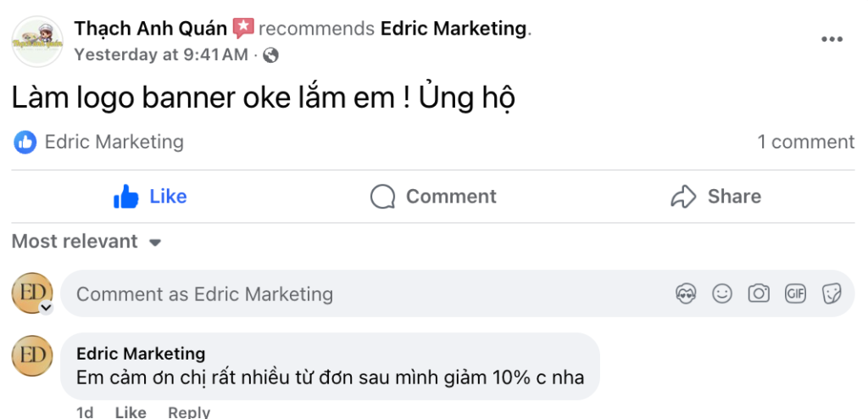
Task: Open the three-dot post options menu
Action: pyautogui.click(x=832, y=40)
